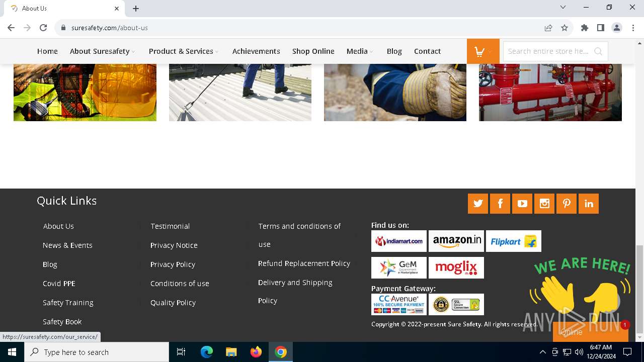The height and width of the screenshot is (362, 644).
Task: Click the CC Avenue payment badge
Action: [399, 304]
